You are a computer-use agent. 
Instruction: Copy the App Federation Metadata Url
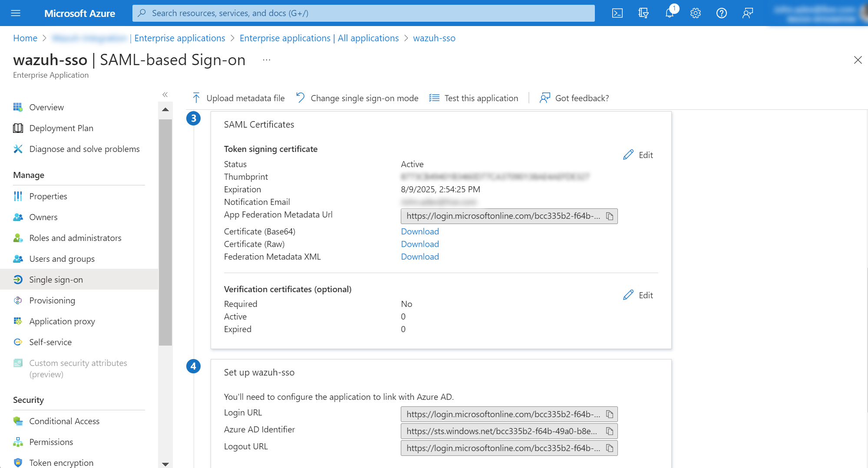tap(610, 216)
